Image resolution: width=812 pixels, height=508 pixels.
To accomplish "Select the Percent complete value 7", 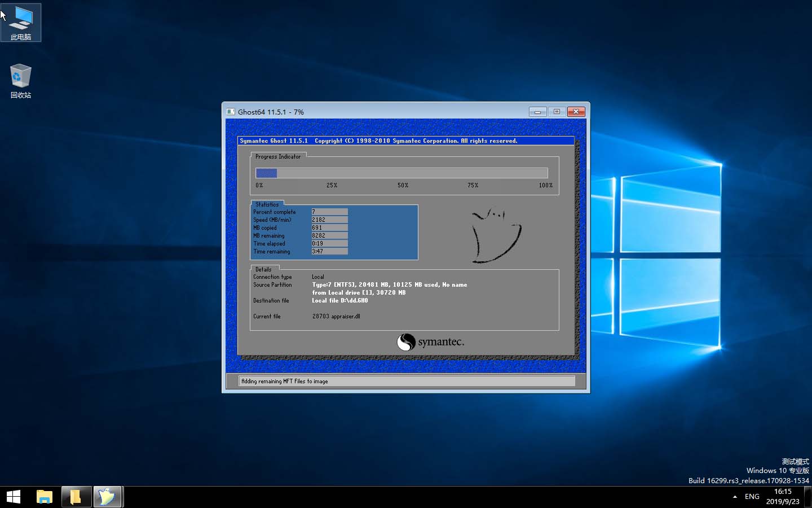I will [329, 212].
